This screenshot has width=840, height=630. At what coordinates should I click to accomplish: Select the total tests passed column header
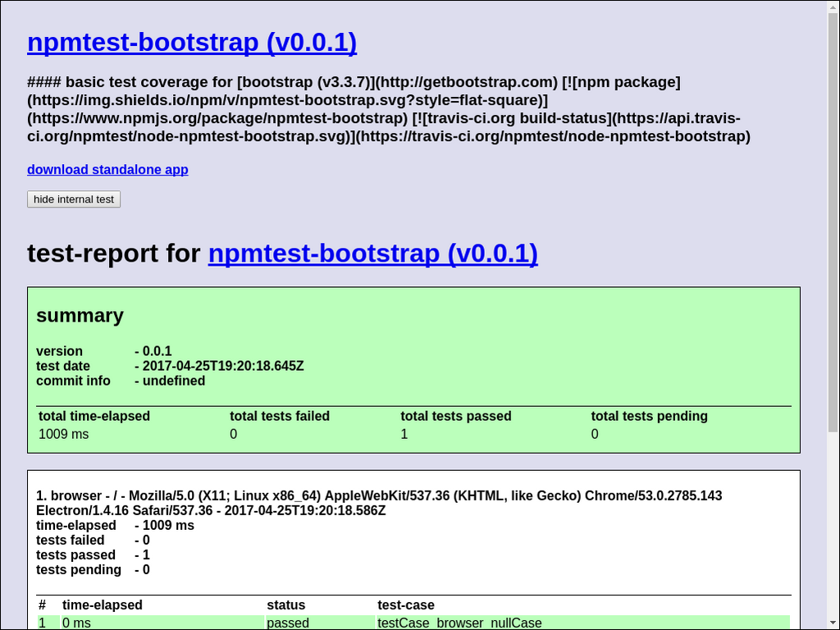pos(456,417)
